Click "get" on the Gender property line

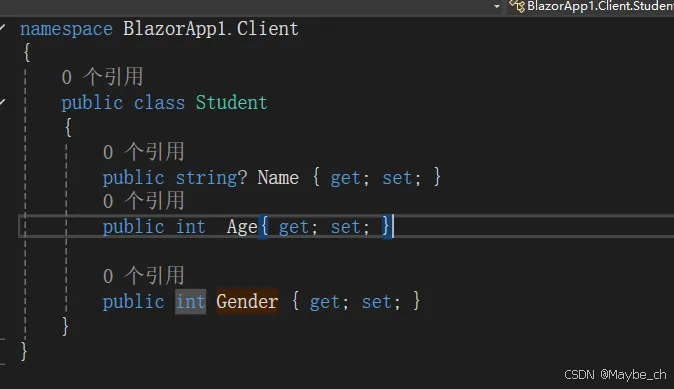click(325, 303)
